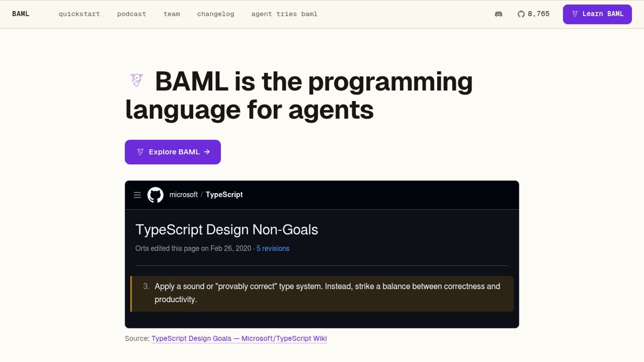Click the microsoft owner name in card
This screenshot has height=362, width=644.
point(183,195)
